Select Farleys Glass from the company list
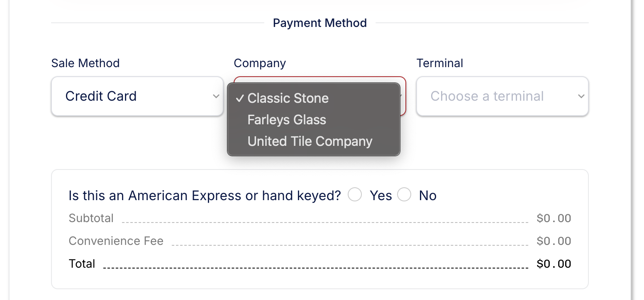 [286, 120]
